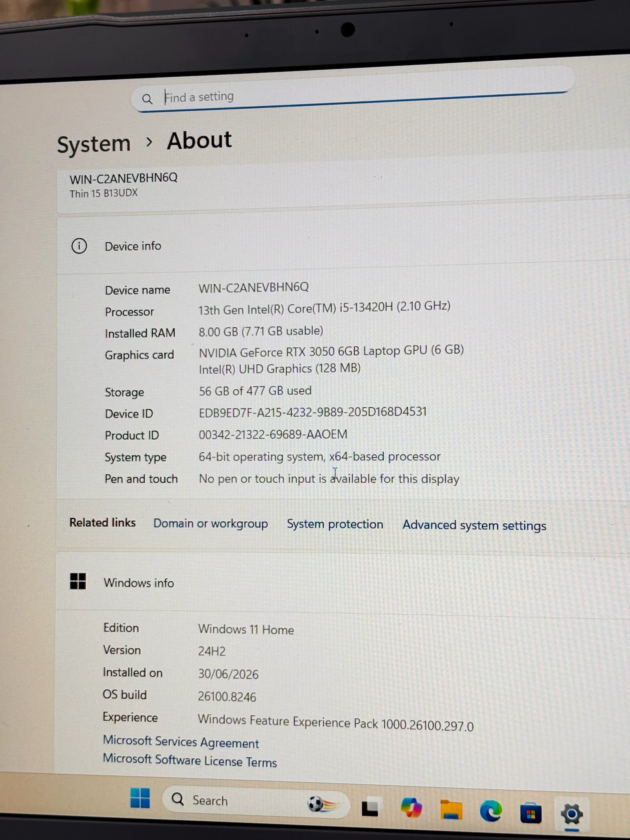Viewport: 630px width, 840px height.
Task: Open Microsoft Software License Terms link
Action: click(x=190, y=760)
